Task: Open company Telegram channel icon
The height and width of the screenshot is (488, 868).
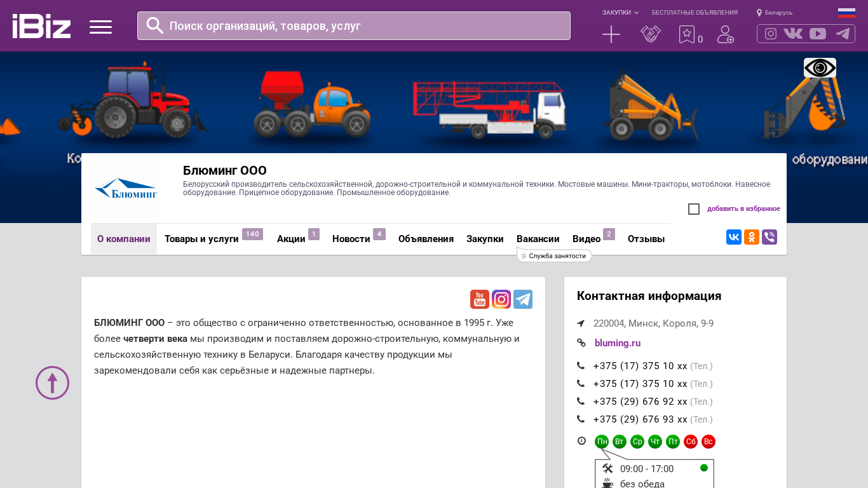Action: [x=523, y=299]
